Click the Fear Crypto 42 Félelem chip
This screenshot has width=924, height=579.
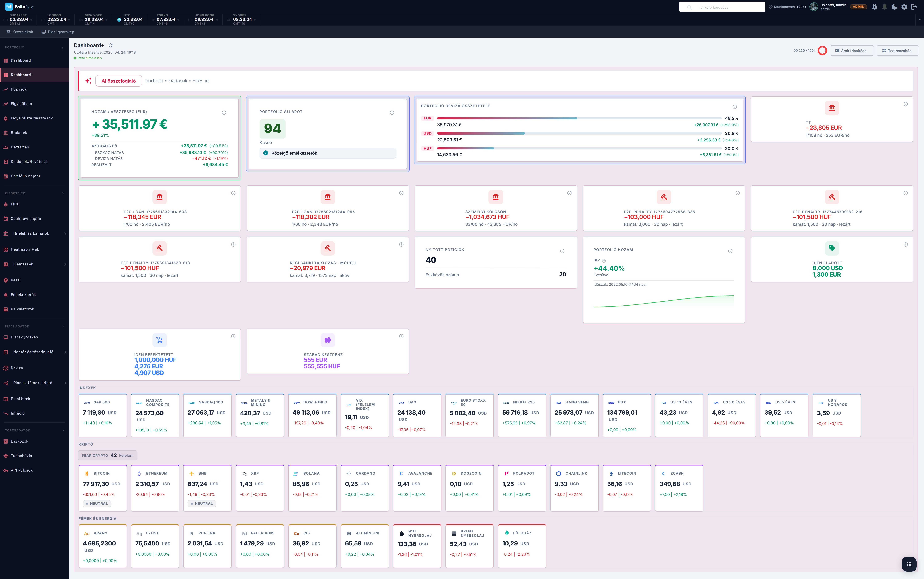pyautogui.click(x=108, y=455)
